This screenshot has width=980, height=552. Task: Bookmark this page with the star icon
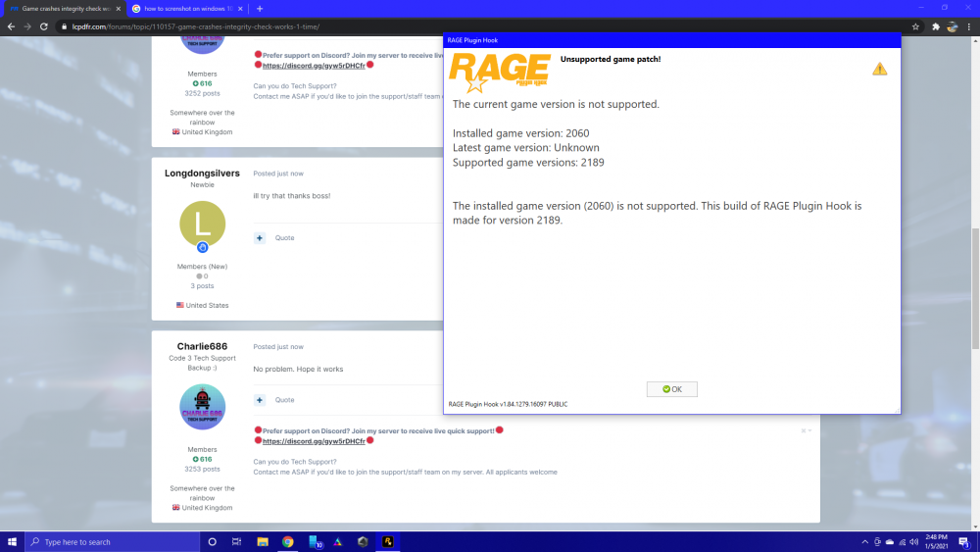915,26
